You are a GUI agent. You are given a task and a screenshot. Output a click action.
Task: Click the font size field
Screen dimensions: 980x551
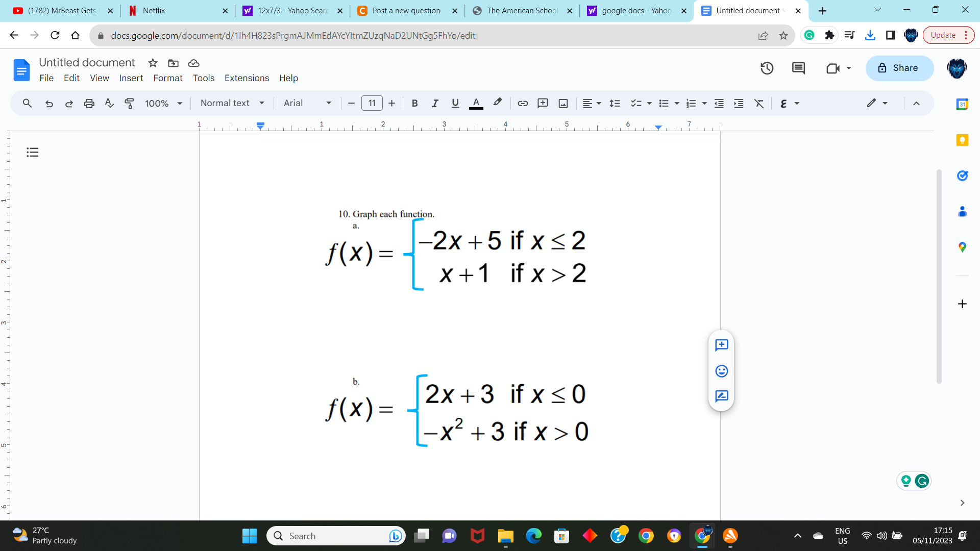coord(372,104)
